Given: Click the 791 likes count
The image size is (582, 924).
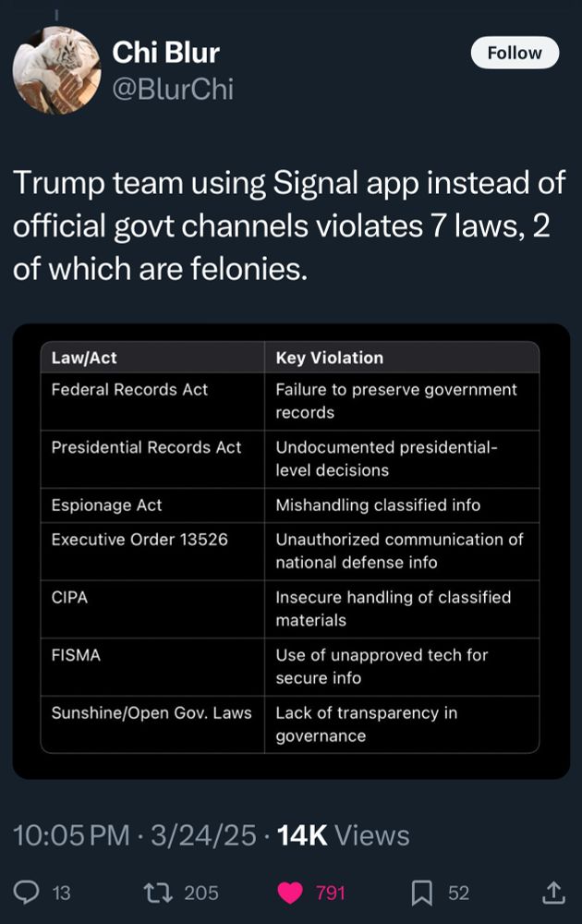Looking at the screenshot, I should (330, 893).
